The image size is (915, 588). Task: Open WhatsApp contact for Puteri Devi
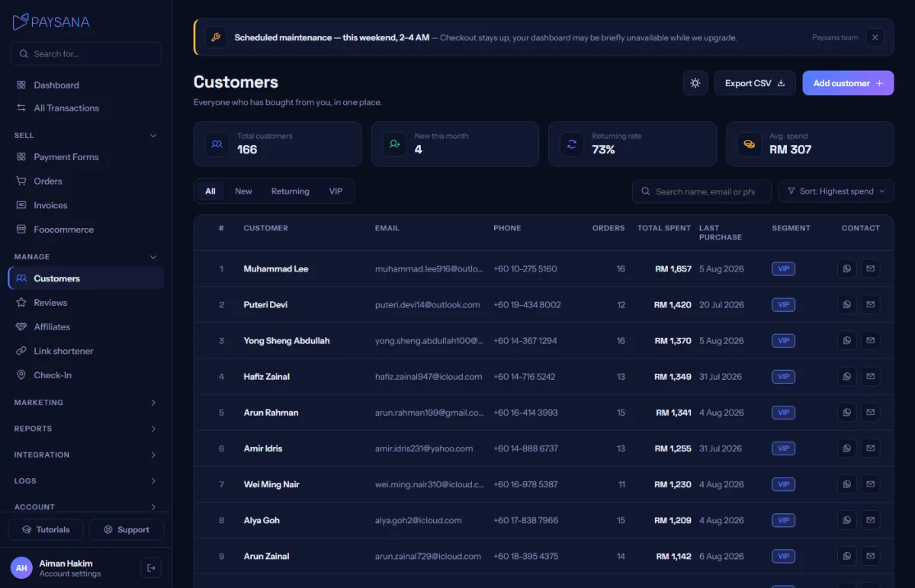coord(846,304)
